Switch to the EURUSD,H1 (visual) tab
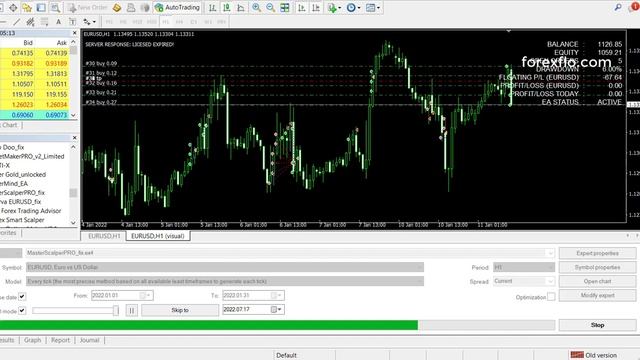Viewport: 640px width, 360px height. tap(158, 236)
